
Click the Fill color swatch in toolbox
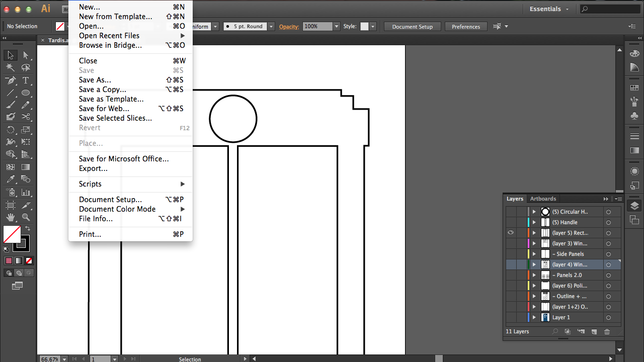[12, 234]
